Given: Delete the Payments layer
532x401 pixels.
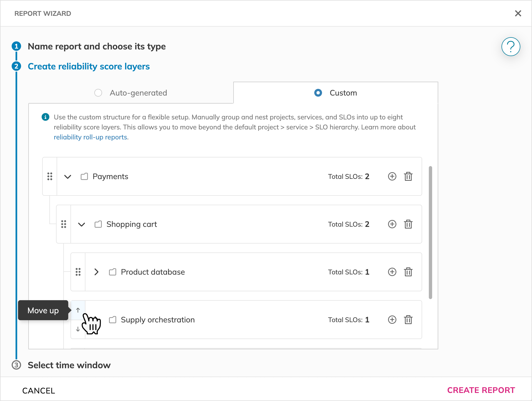Looking at the screenshot, I should pyautogui.click(x=408, y=176).
